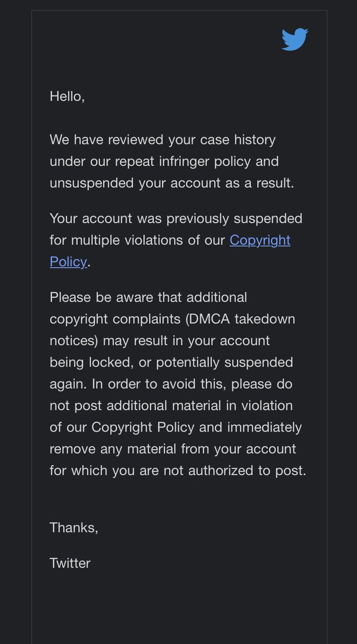Click the line "of our Copyright Policy and immediately"
Viewport: 357px width, 644px height.
pos(176,427)
